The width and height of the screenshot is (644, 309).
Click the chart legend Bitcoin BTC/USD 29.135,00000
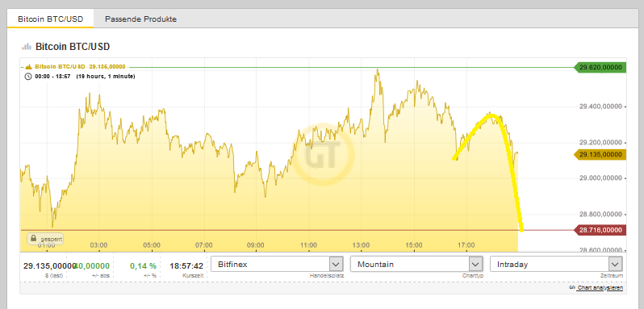coord(80,67)
